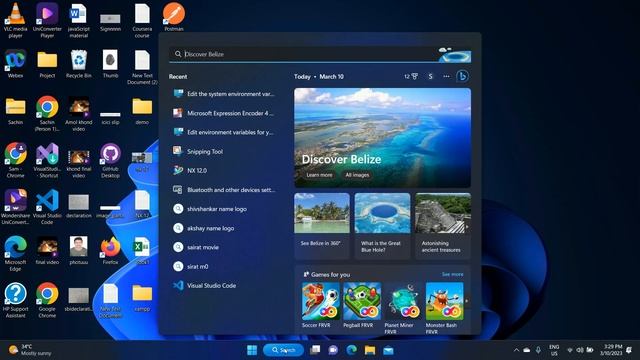Open Microsoft Edge desktop shortcut
Viewport: 640px width, 360px height.
click(16, 253)
